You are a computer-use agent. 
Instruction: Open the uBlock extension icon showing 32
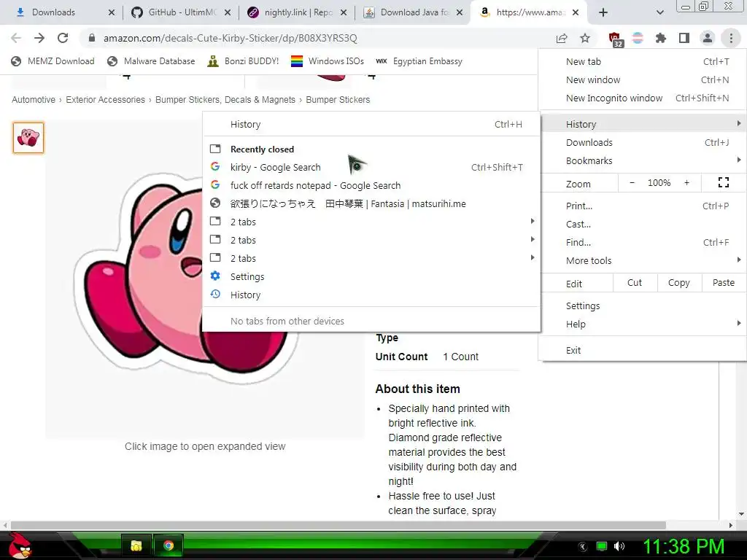pyautogui.click(x=616, y=39)
